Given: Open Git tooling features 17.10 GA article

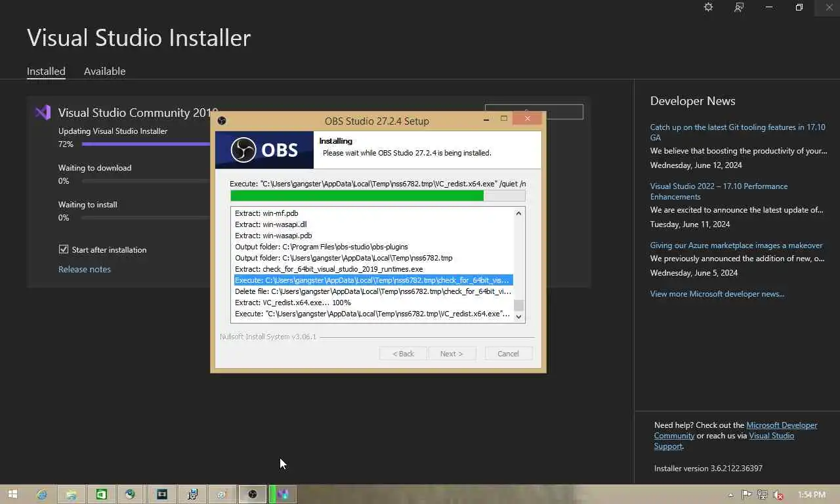Looking at the screenshot, I should tap(738, 132).
